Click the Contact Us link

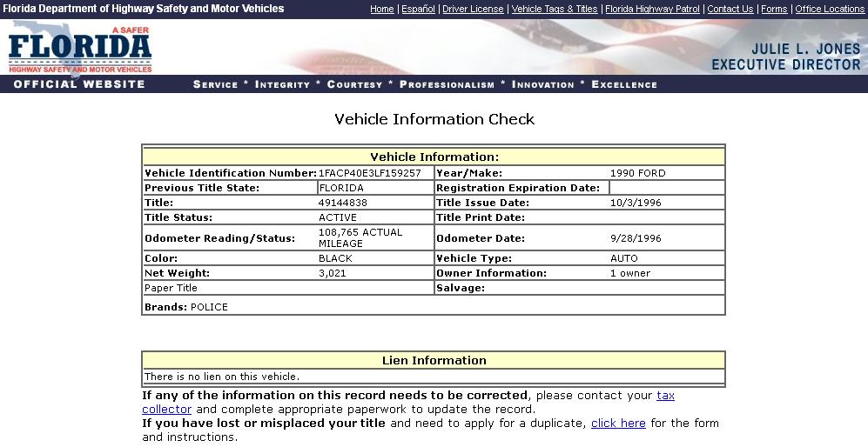coord(730,9)
